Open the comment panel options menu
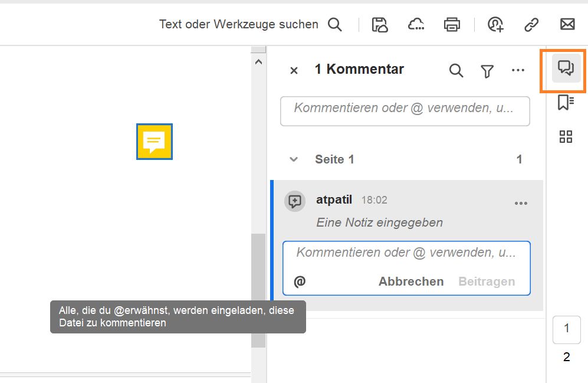 pyautogui.click(x=518, y=70)
